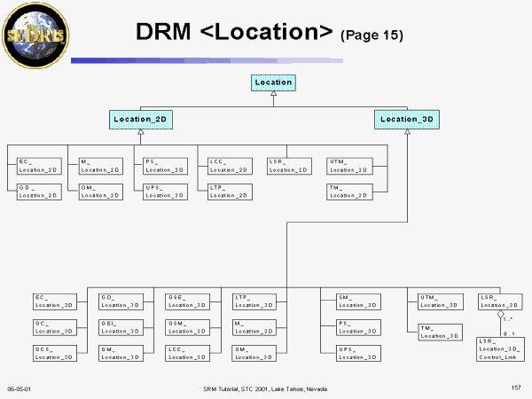Click the inheritance triangle below Location_3D
Screen dimensions: 532x399
point(406,131)
